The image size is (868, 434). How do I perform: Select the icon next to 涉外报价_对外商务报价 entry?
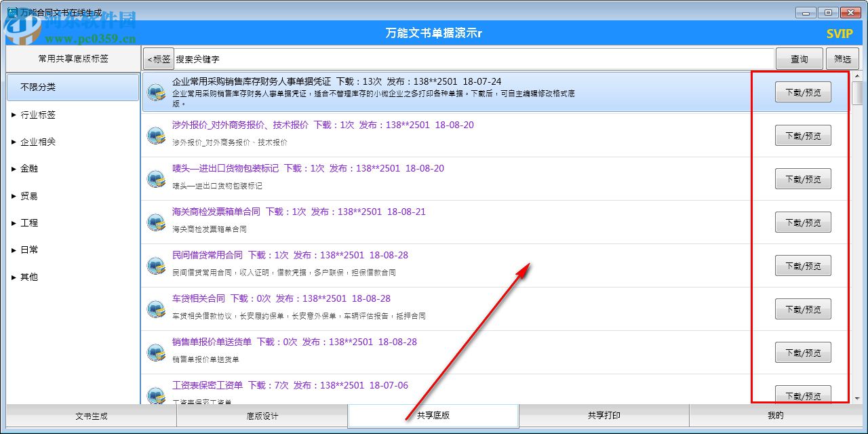click(156, 135)
